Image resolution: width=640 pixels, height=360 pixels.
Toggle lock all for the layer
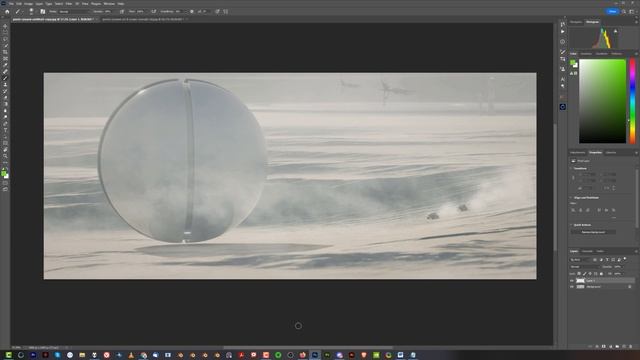[x=601, y=274]
